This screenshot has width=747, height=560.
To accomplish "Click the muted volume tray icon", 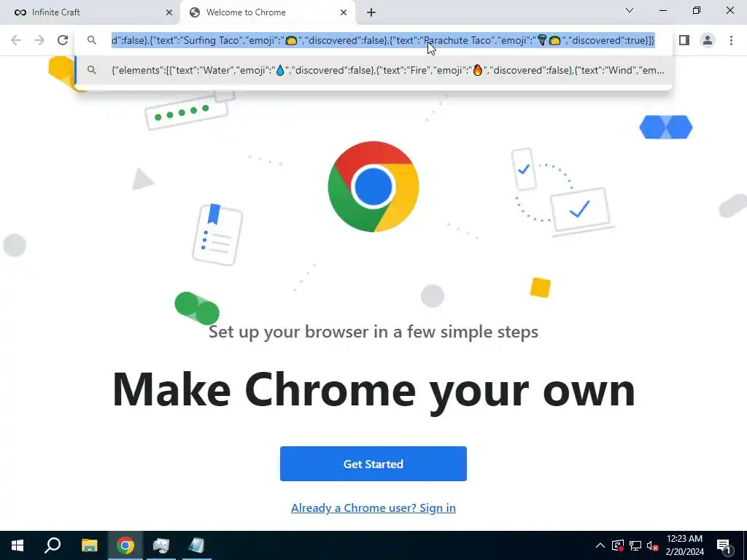I will point(653,545).
